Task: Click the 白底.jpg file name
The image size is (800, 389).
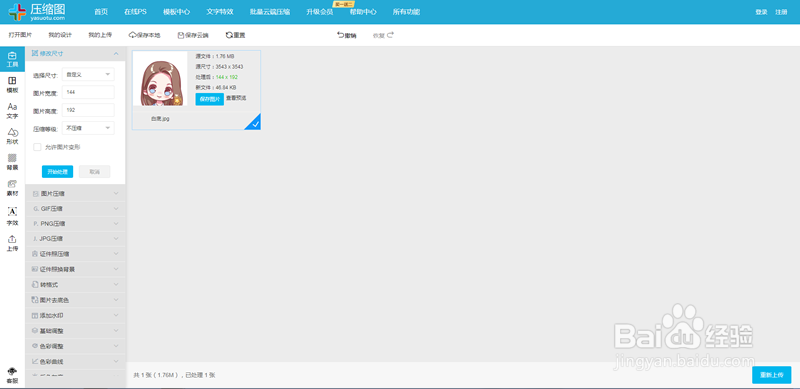Action: 160,118
